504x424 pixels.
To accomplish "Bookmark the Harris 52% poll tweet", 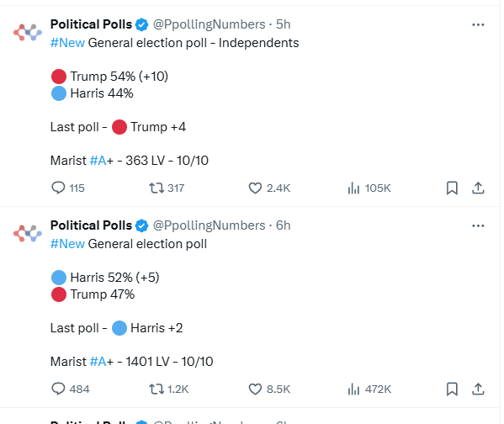I will coord(452,390).
